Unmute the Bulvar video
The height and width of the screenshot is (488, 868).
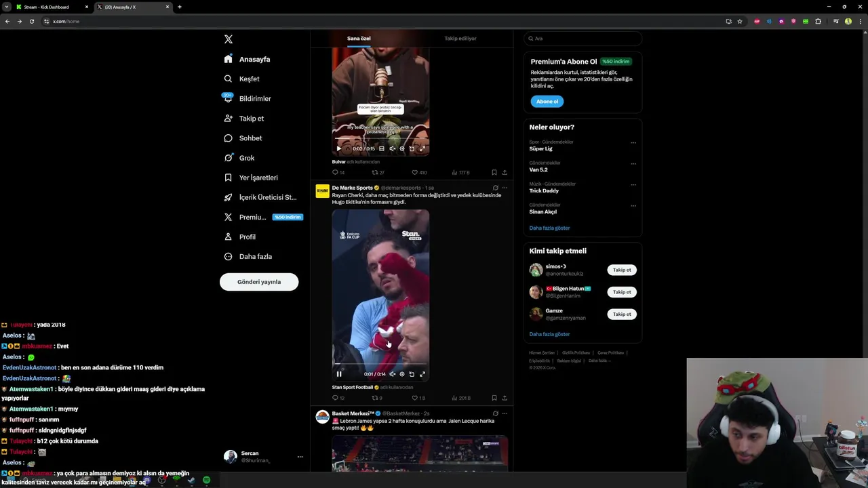[x=392, y=148]
